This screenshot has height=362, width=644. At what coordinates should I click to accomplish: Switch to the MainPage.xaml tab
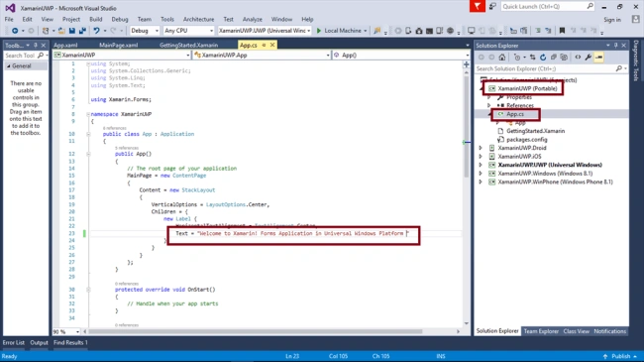pos(119,45)
